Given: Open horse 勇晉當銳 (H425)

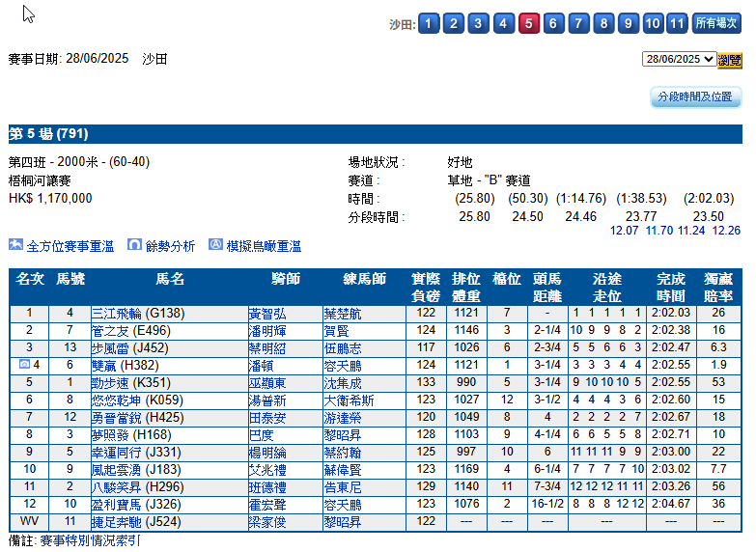Looking at the screenshot, I should (138, 418).
